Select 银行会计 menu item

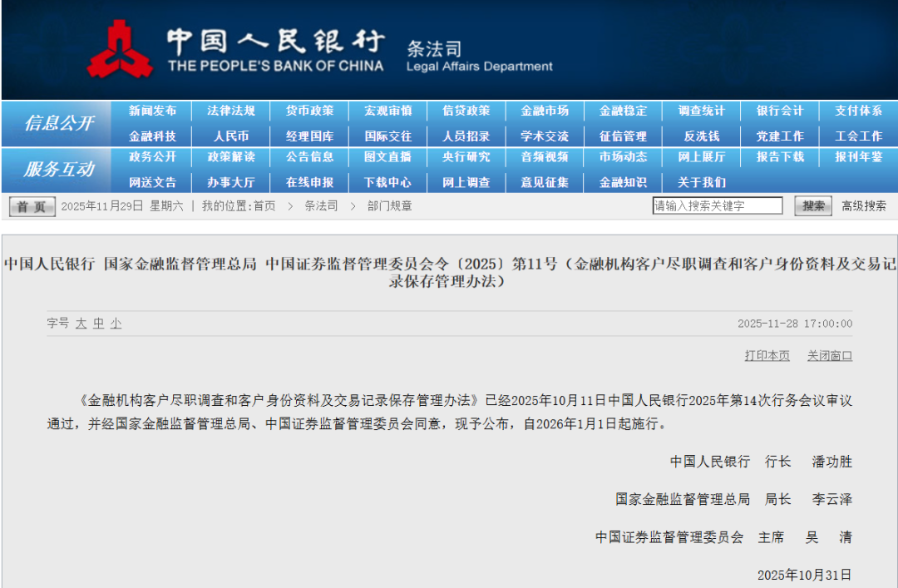coord(780,111)
